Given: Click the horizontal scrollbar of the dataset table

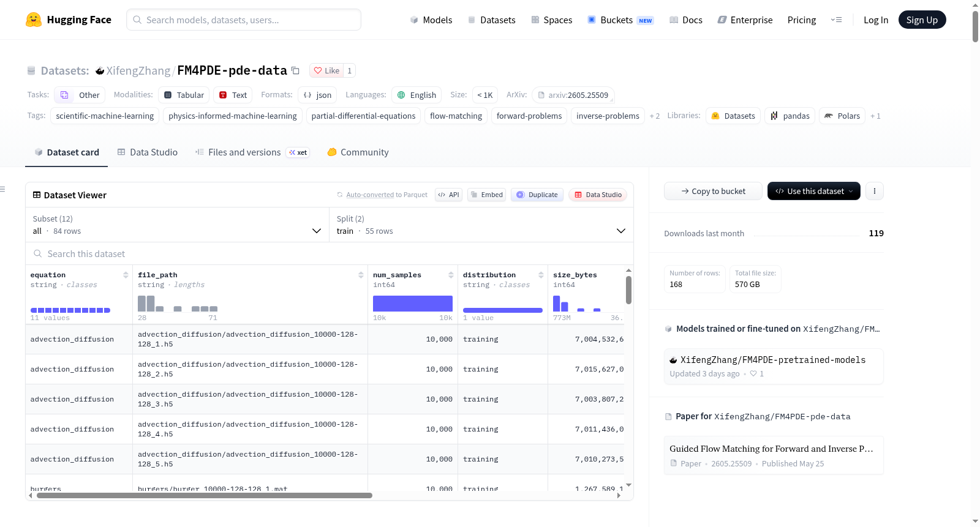Looking at the screenshot, I should [205, 496].
